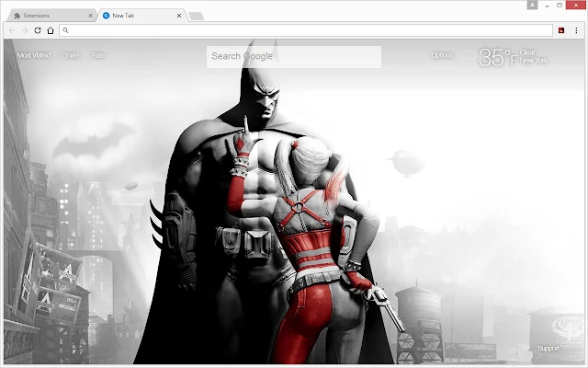Open the Chrome three-dot menu

click(x=576, y=30)
